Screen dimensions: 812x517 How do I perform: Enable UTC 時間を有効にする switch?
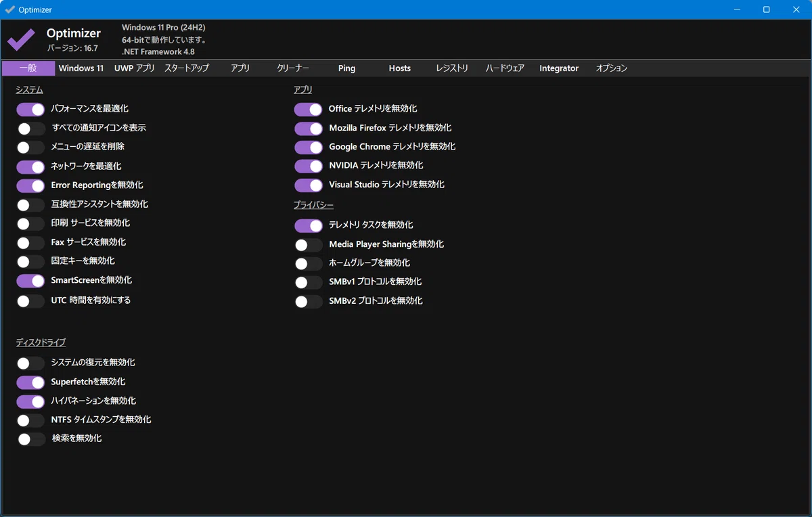click(x=30, y=300)
